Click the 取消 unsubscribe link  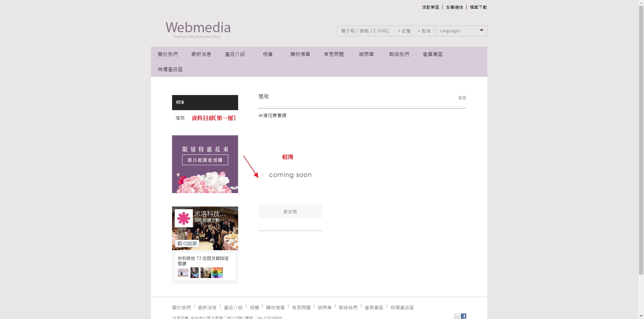[x=424, y=31]
